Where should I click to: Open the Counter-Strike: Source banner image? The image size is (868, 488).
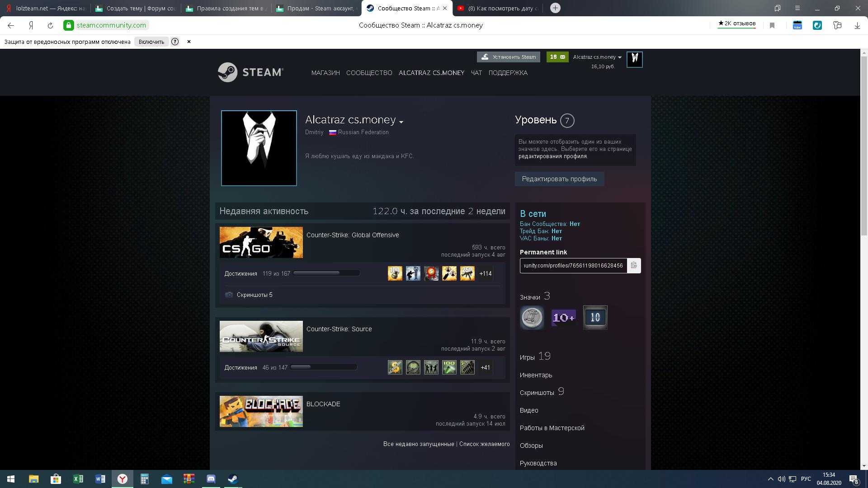261,337
